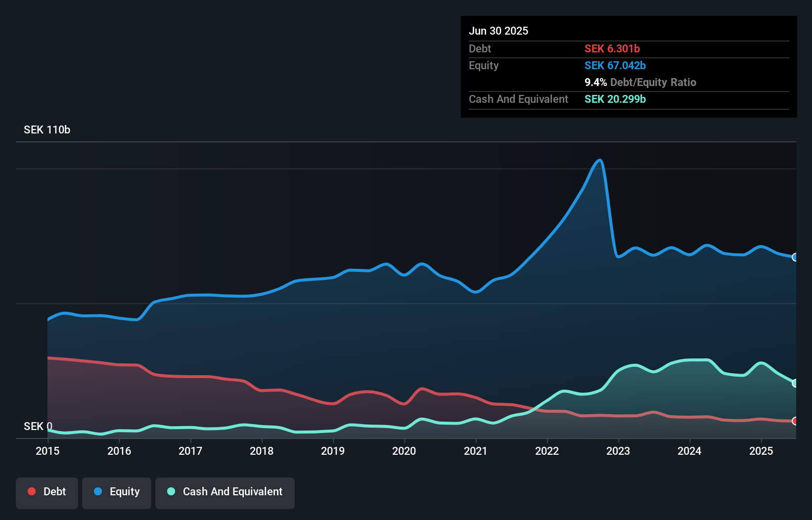Select the blue Equity endpoint marker
Viewport: 812px width, 520px height.
coord(795,257)
